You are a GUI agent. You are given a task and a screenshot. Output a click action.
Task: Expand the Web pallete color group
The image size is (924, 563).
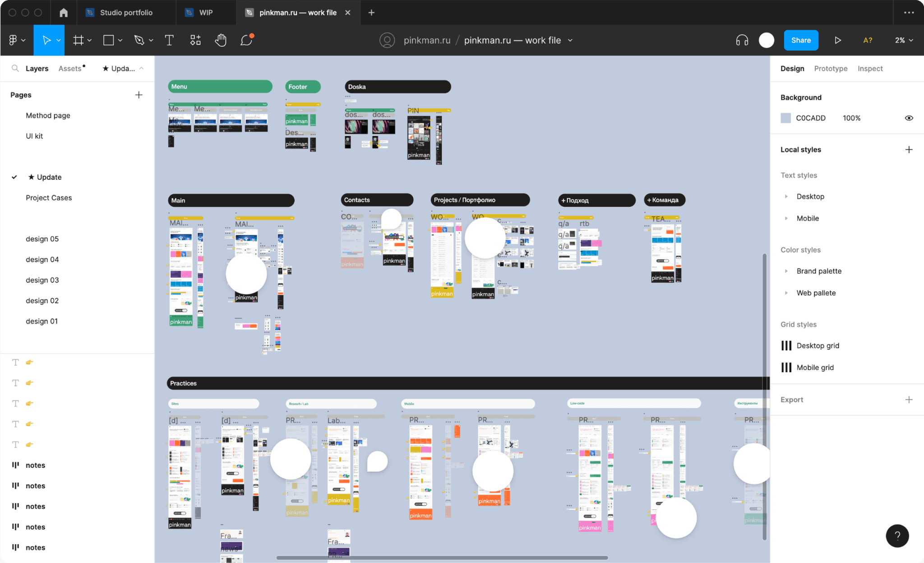(786, 293)
